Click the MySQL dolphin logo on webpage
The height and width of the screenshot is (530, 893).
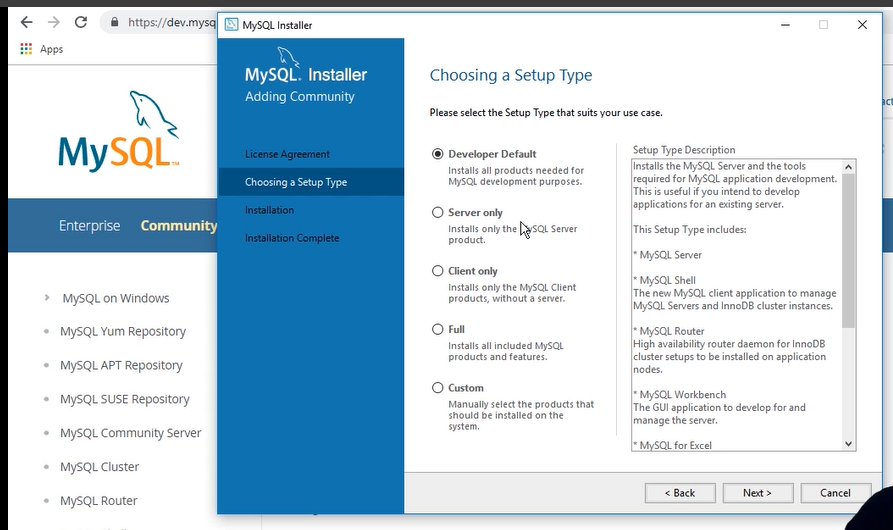119,130
